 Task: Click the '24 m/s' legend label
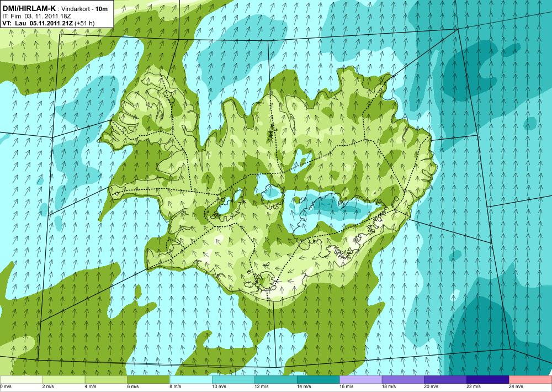(516, 386)
